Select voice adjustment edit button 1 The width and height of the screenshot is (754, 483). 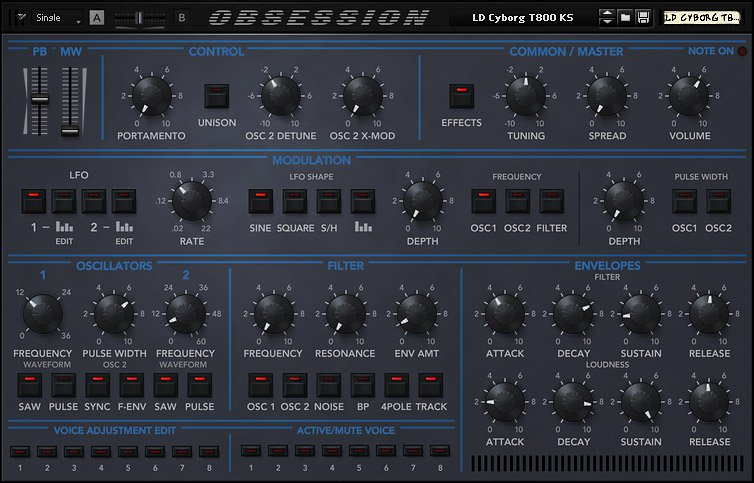[x=20, y=451]
